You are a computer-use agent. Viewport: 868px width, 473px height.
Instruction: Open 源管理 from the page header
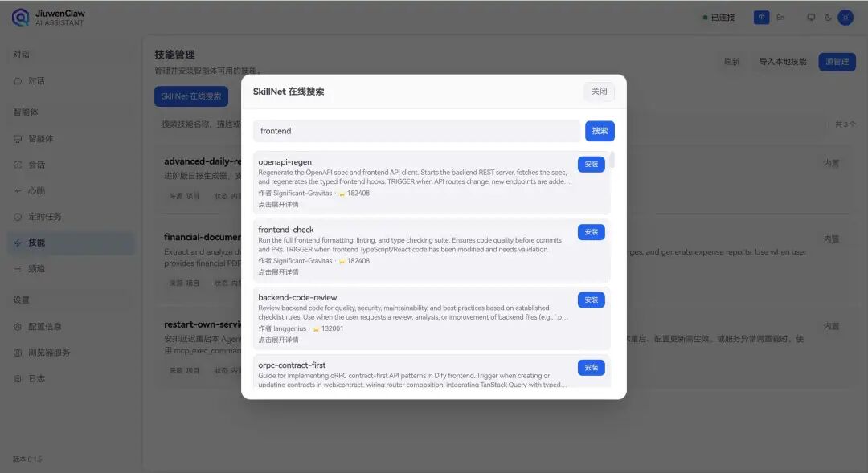click(x=837, y=62)
